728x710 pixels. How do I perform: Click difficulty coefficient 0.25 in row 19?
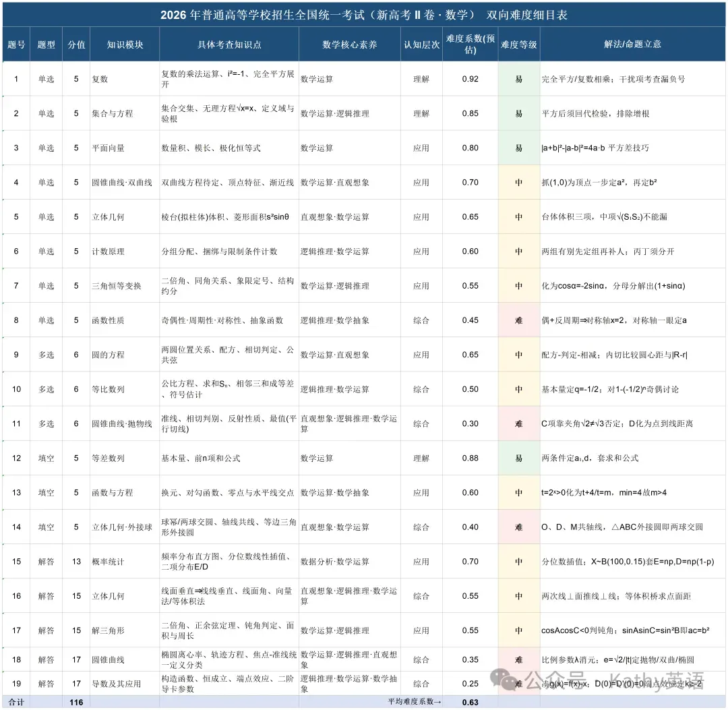471,684
